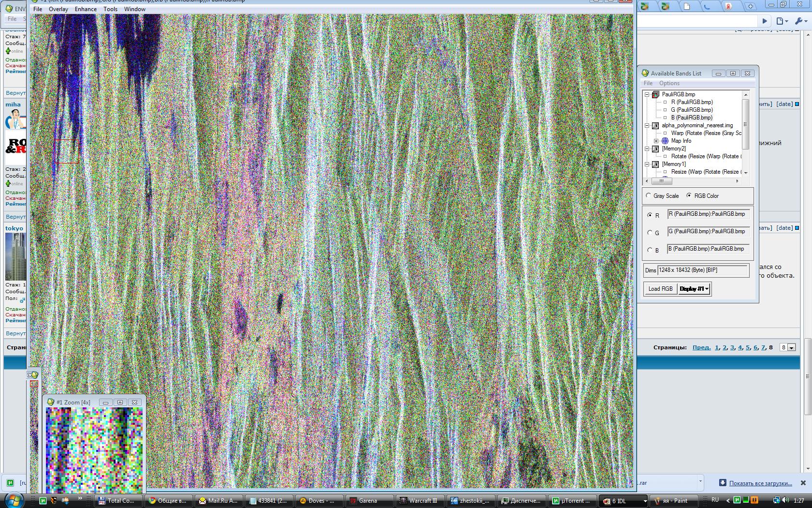This screenshot has height=508, width=812.
Task: Collapse the PauliRGB.bmp tree node
Action: coord(647,94)
